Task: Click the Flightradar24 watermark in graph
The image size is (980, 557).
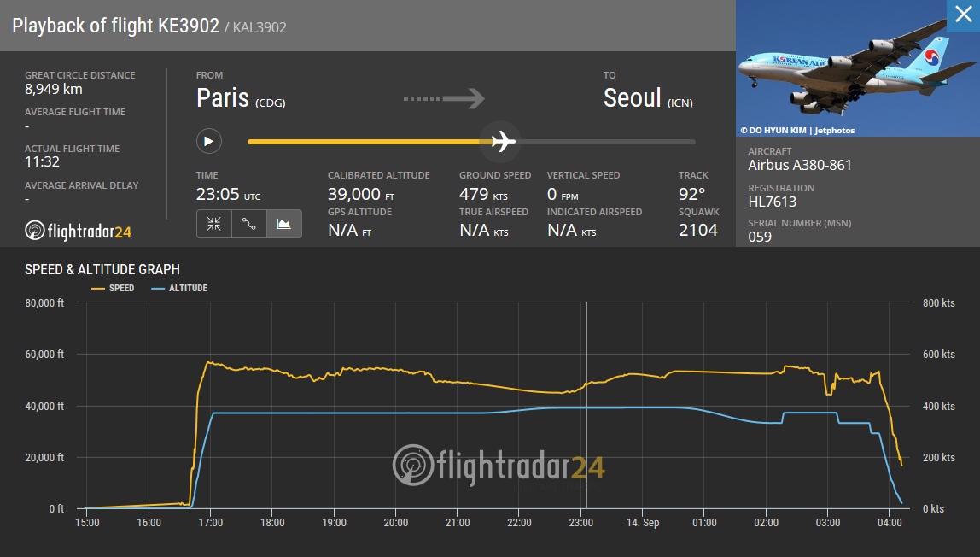Action: click(499, 466)
